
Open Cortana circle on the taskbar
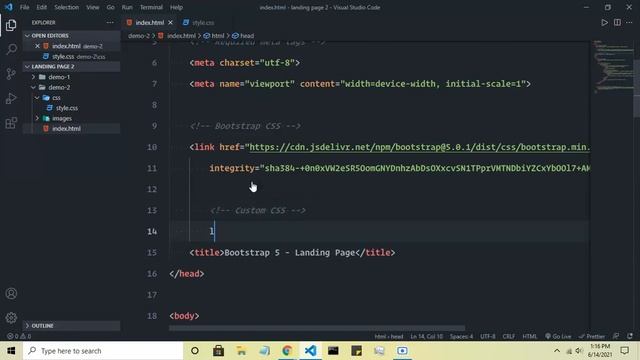(195, 351)
